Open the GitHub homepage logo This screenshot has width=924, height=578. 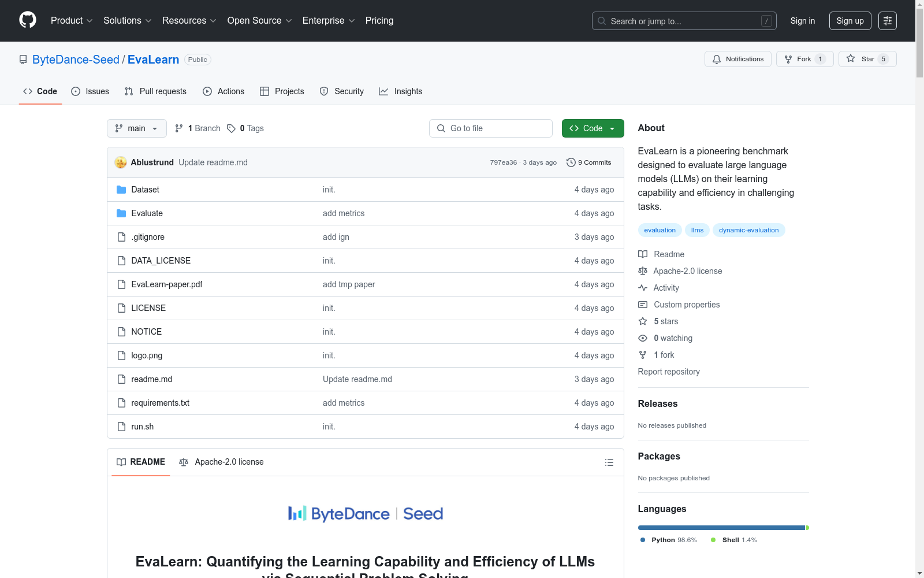[x=28, y=20]
